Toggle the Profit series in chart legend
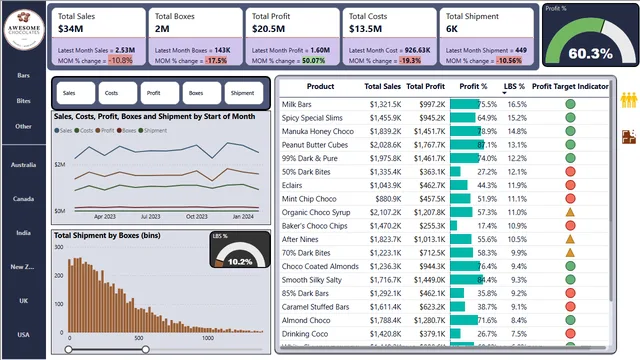 tap(105, 131)
